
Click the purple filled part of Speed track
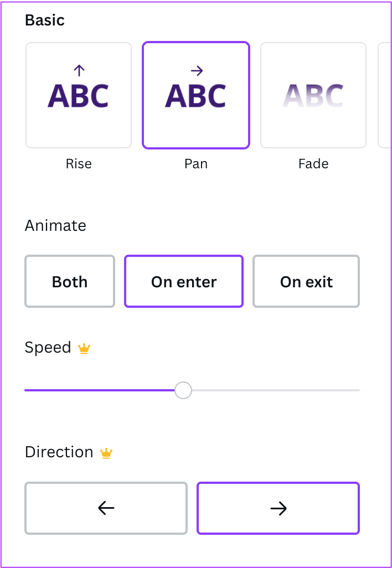pos(100,390)
